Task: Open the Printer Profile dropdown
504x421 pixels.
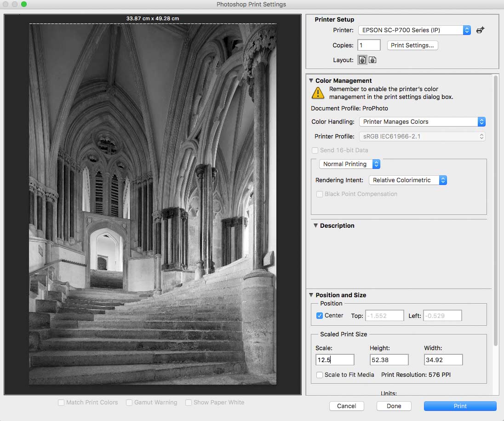Action: (x=422, y=136)
